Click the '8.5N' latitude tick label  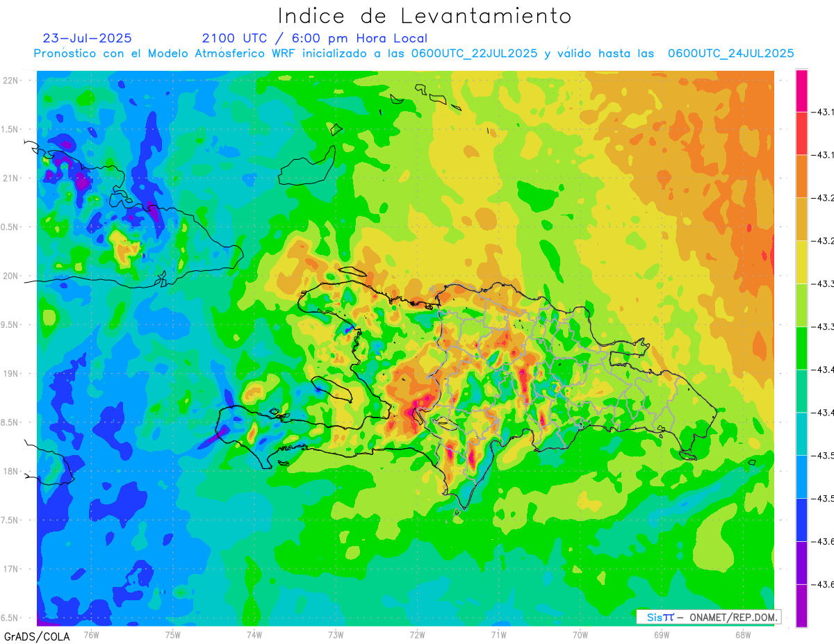click(x=10, y=422)
